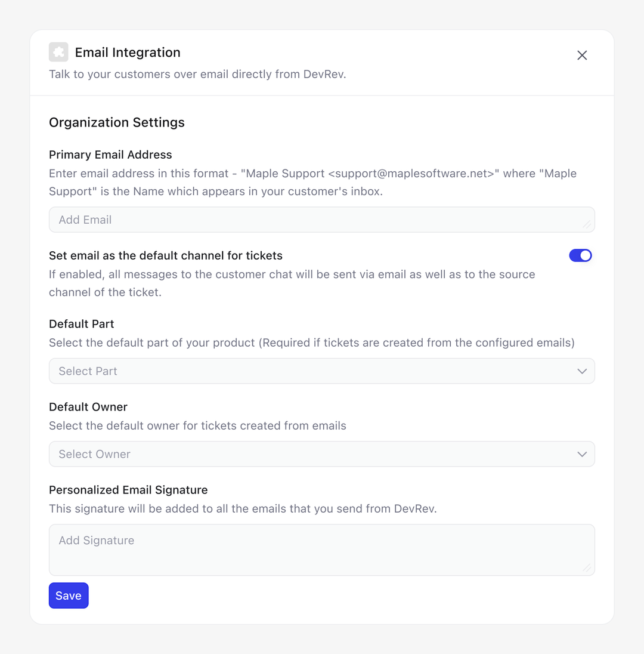Save the organization email settings
644x654 pixels.
(x=68, y=595)
